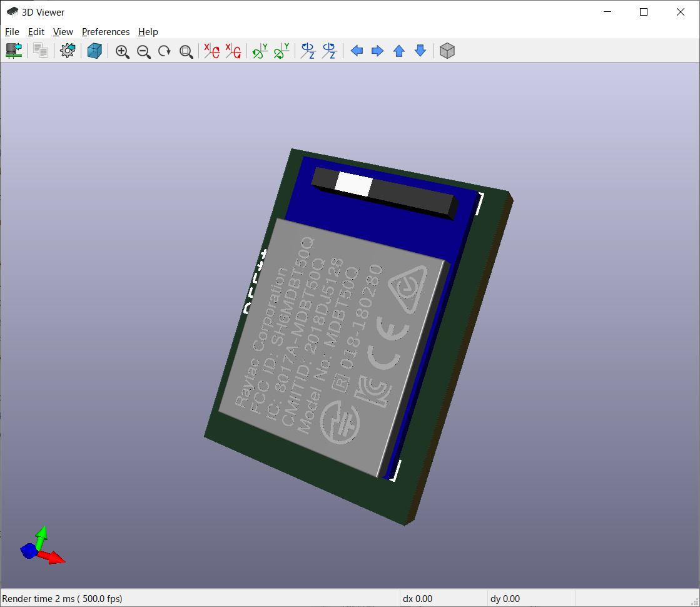700x607 pixels.
Task: Open 3D display options gear icon
Action: pyautogui.click(x=68, y=51)
